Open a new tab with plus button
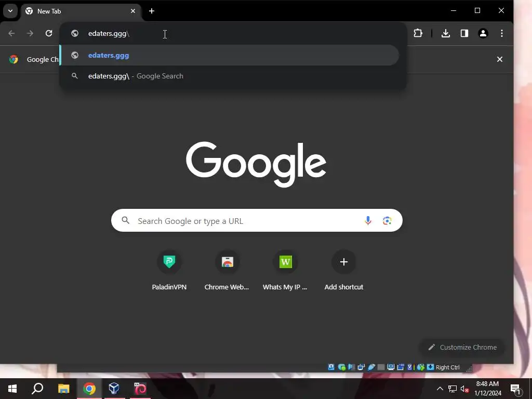 pos(152,11)
